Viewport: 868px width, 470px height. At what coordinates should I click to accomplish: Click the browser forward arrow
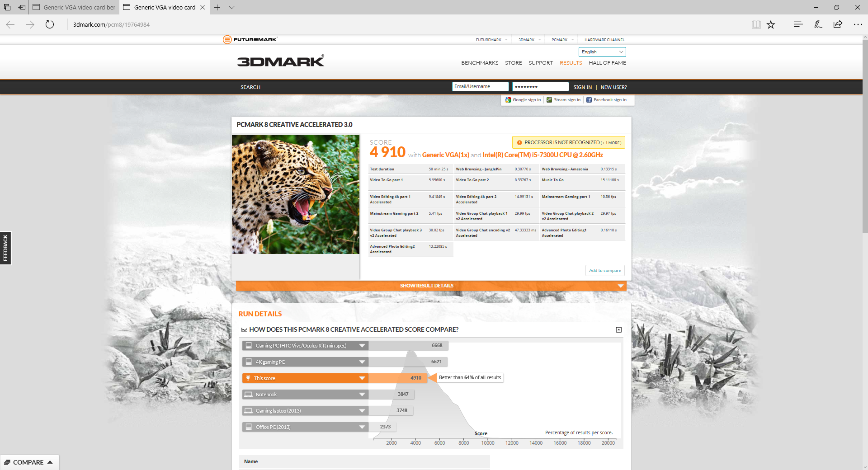tap(30, 24)
